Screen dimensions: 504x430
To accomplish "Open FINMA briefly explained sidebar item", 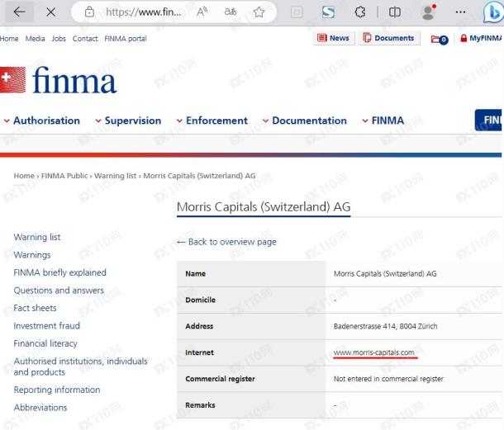I will coord(59,272).
